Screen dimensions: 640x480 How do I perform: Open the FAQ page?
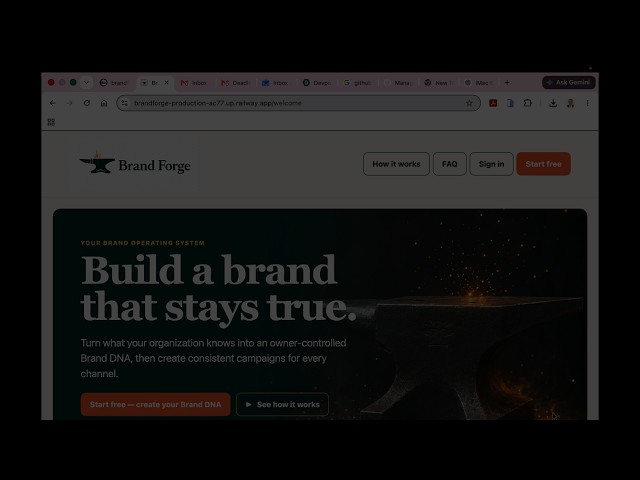point(449,164)
